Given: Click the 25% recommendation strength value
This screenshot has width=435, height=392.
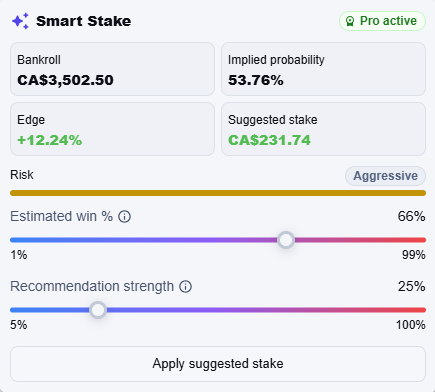Looking at the screenshot, I should click(x=411, y=286).
